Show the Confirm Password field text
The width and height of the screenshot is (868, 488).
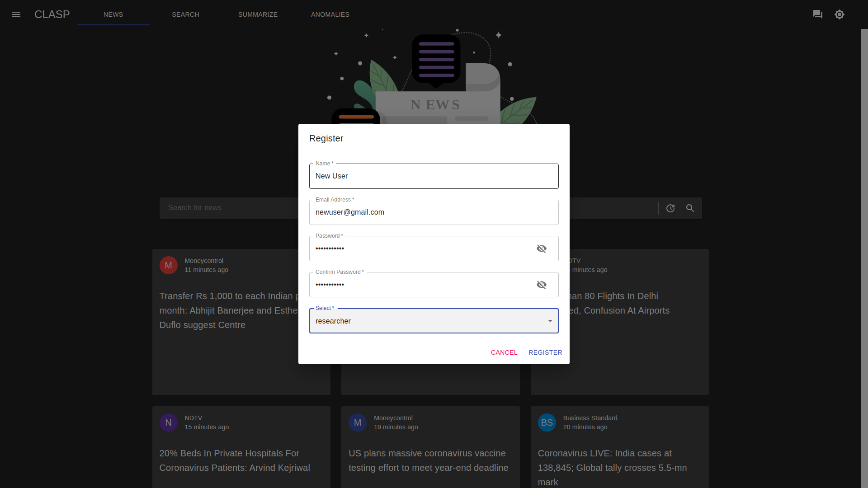[541, 285]
